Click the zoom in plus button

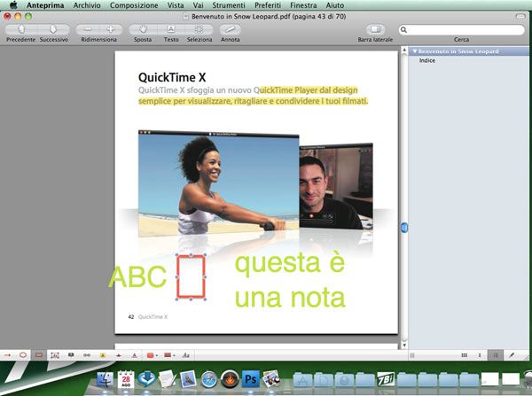click(x=109, y=29)
